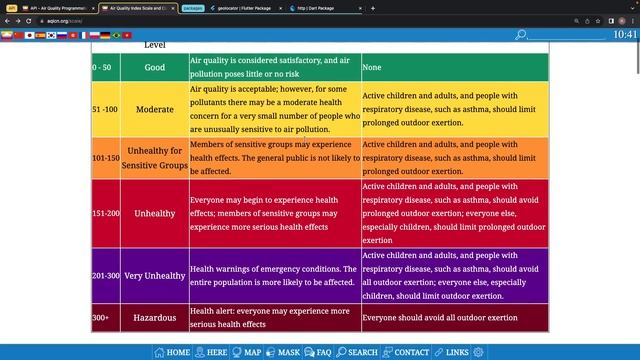Image resolution: width=640 pixels, height=360 pixels.
Task: Go back with the browser back arrow
Action: [x=7, y=21]
